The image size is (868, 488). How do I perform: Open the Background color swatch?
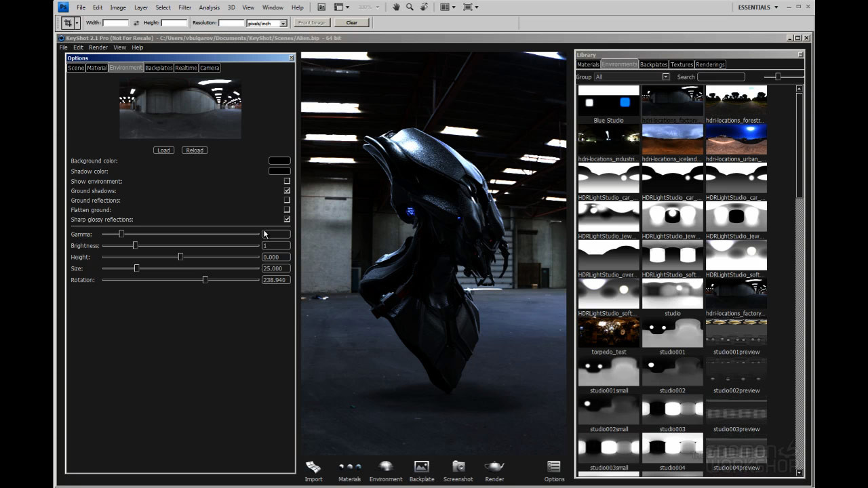(279, 161)
